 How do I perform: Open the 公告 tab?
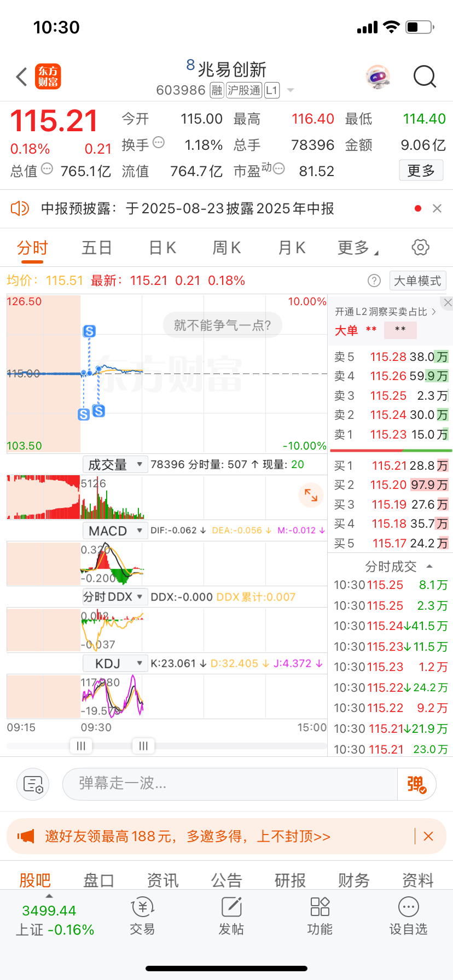(x=226, y=880)
